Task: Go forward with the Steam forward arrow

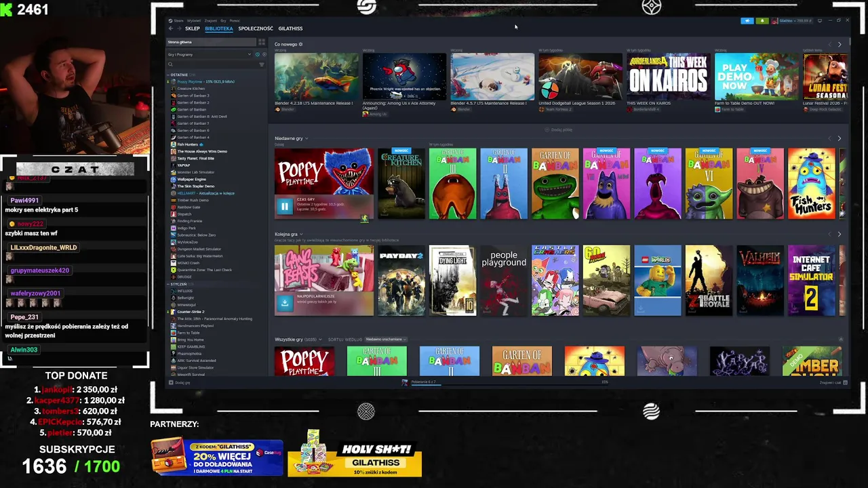Action: (179, 28)
